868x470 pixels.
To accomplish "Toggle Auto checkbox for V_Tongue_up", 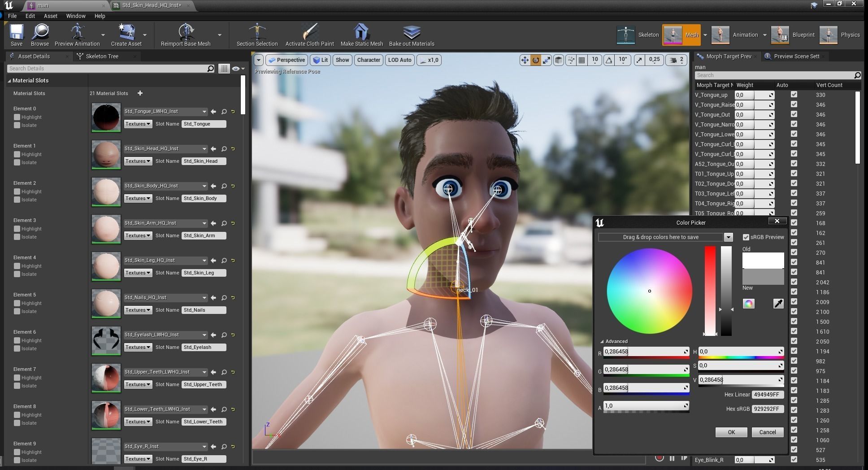I will pos(794,95).
